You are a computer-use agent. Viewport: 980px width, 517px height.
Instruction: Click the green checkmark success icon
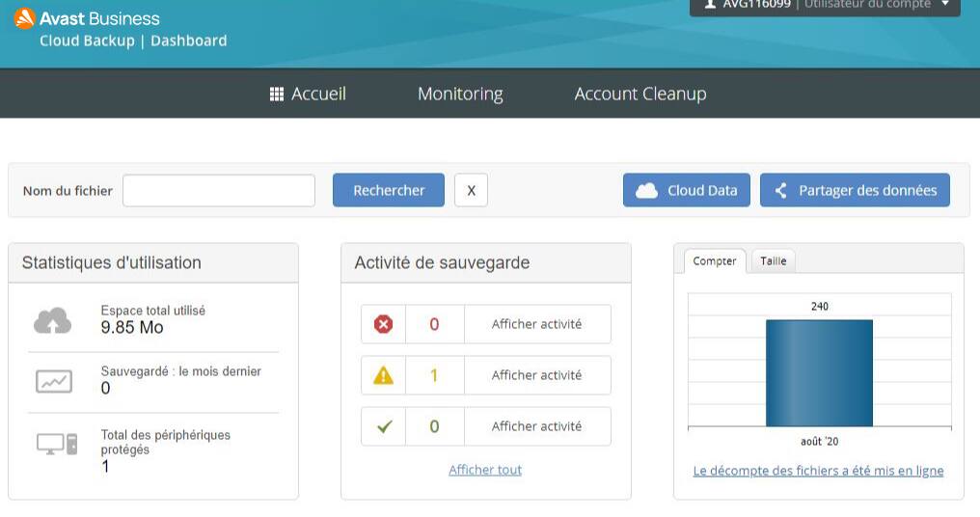[383, 426]
